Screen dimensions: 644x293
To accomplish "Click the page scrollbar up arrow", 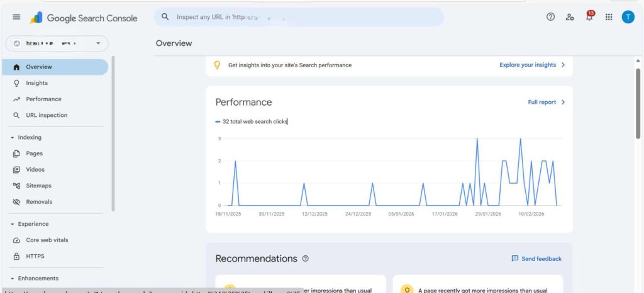I will coord(638,60).
